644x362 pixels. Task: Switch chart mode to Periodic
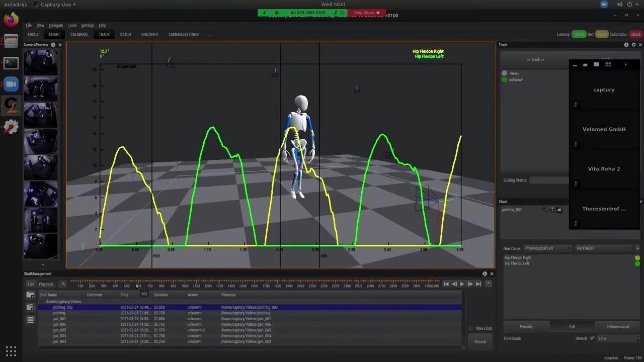click(526, 327)
